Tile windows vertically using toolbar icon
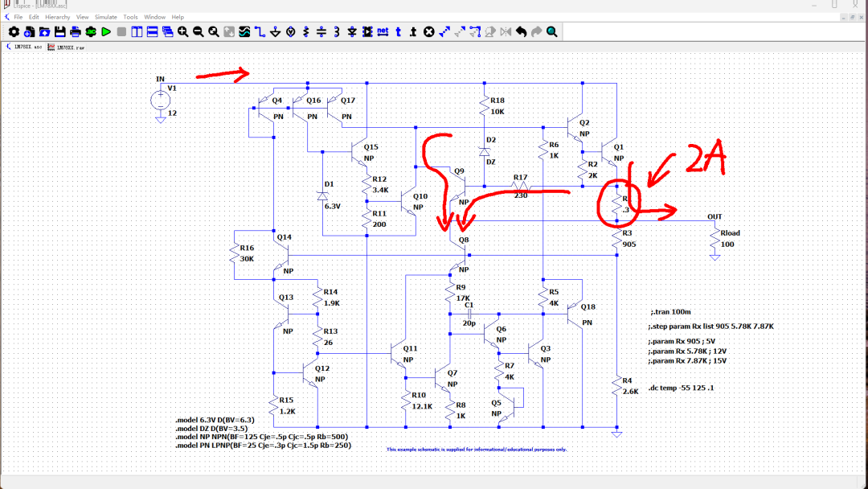This screenshot has width=868, height=489. tap(137, 32)
